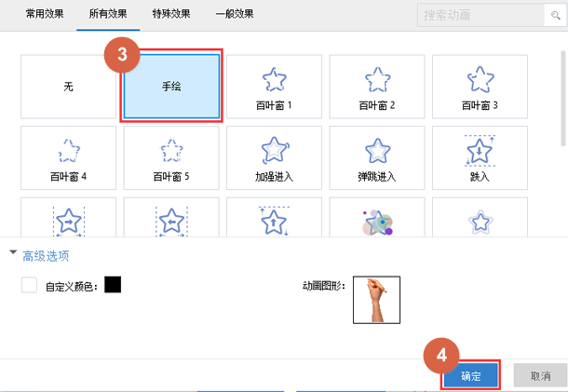Open the black custom color swatch
568x392 pixels.
[113, 285]
